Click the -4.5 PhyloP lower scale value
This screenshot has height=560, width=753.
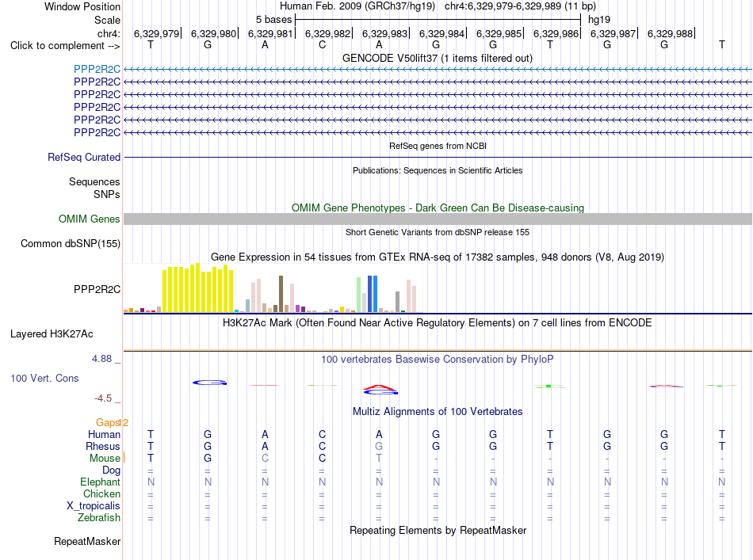click(103, 398)
